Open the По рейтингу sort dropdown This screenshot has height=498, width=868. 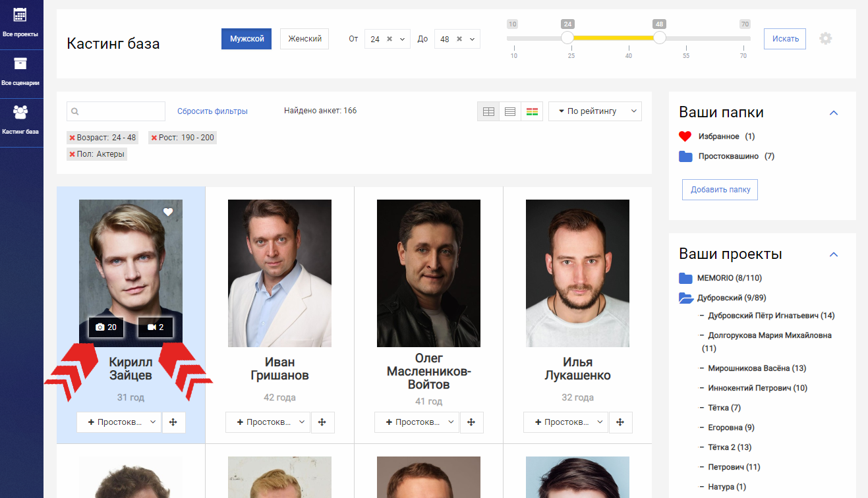coord(595,111)
